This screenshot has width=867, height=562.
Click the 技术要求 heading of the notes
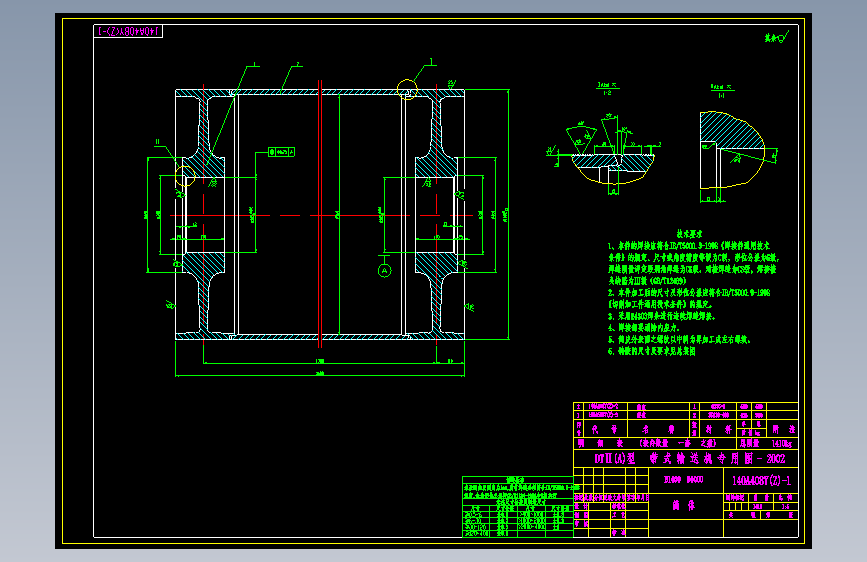(x=689, y=234)
